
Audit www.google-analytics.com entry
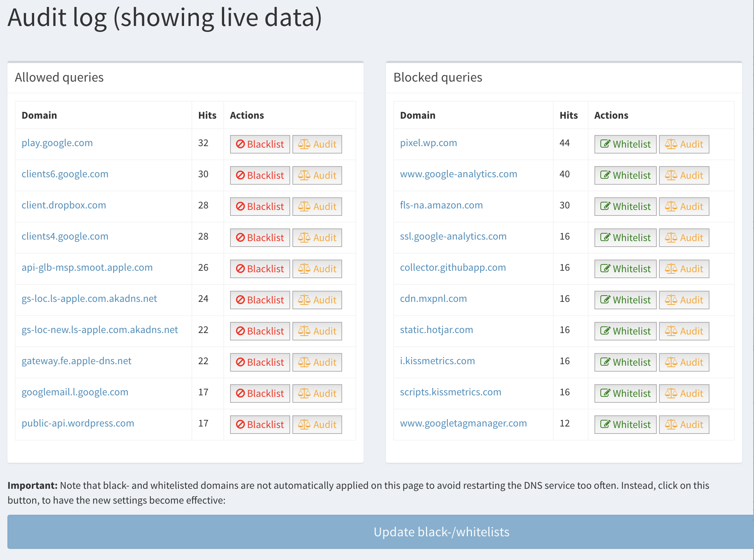tap(683, 175)
